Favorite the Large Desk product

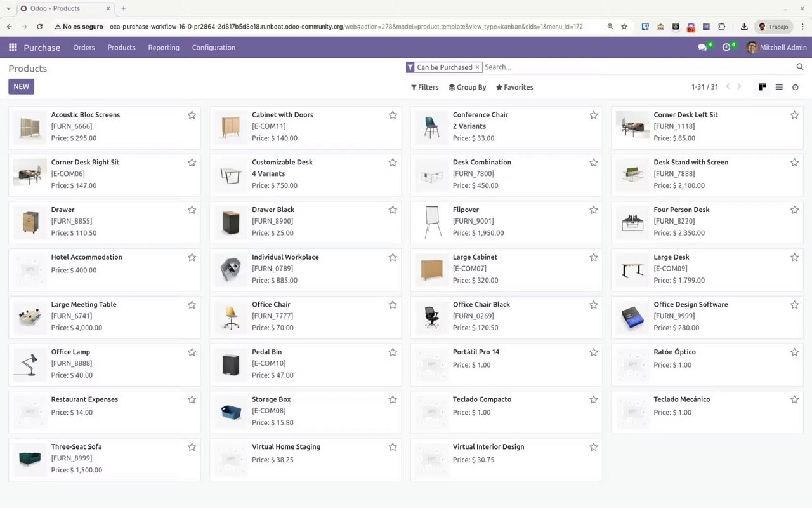coord(794,257)
